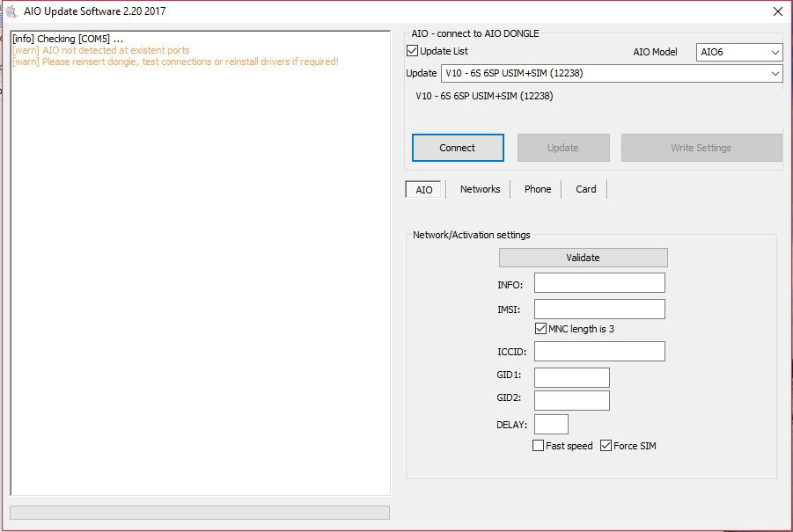Enable the Fast speed checkbox
The height and width of the screenshot is (532, 793).
(539, 446)
